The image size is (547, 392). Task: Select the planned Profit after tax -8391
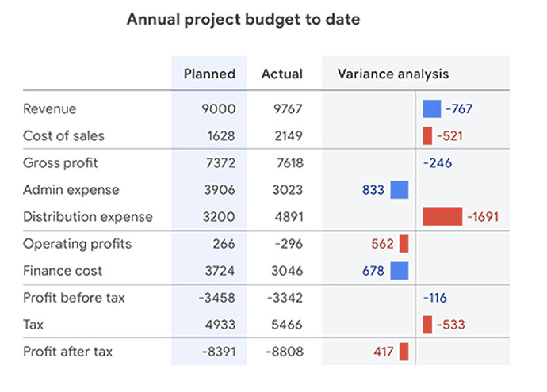pyautogui.click(x=216, y=352)
